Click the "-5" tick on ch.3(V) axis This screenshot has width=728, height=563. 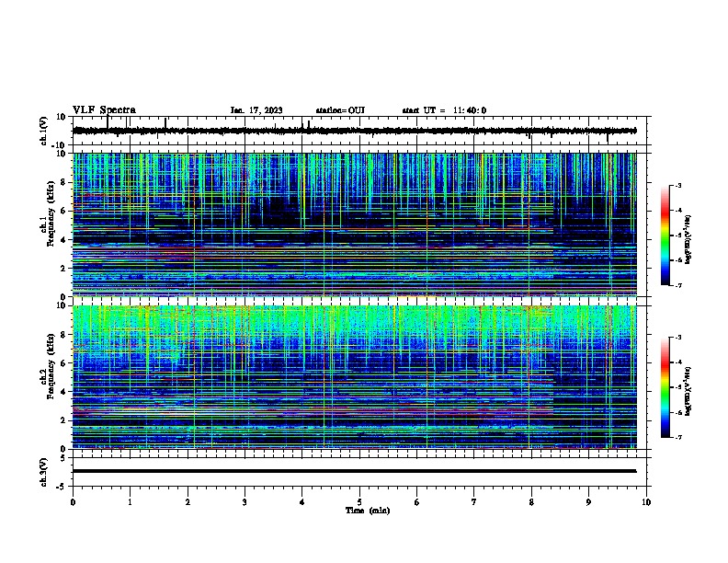point(62,487)
